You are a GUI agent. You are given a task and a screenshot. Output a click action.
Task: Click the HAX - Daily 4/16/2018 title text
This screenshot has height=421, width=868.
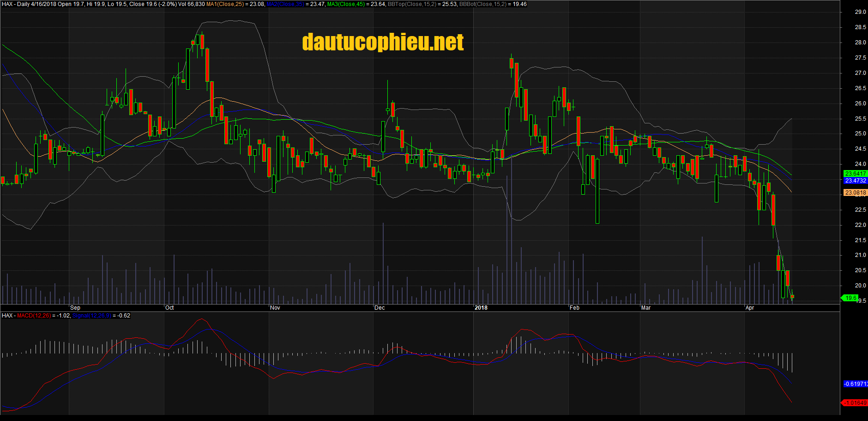tap(29, 4)
